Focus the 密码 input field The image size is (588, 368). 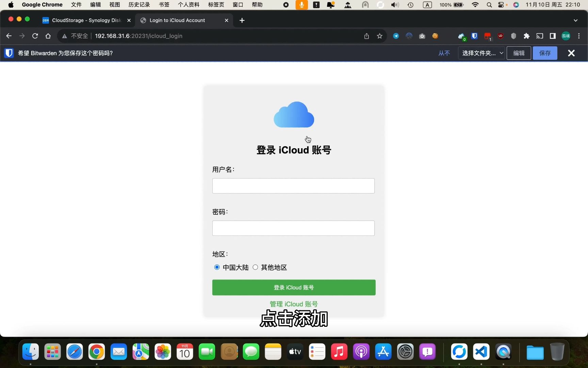(293, 228)
